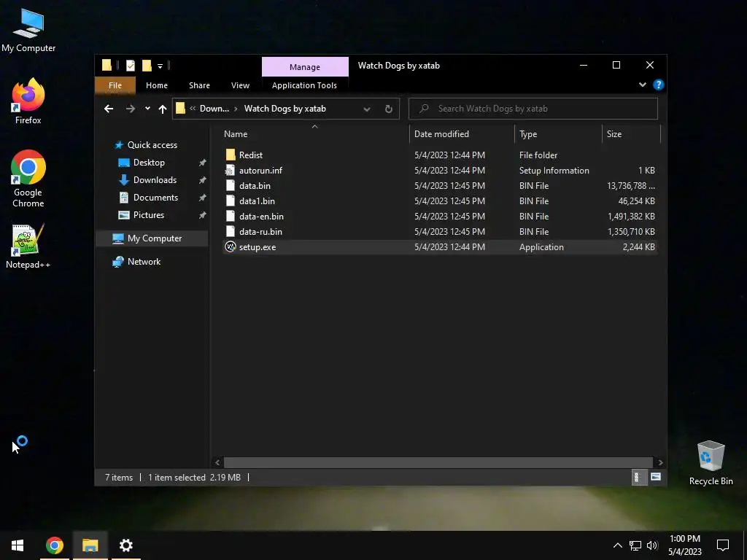Open My Computer desktop icon

(28, 30)
